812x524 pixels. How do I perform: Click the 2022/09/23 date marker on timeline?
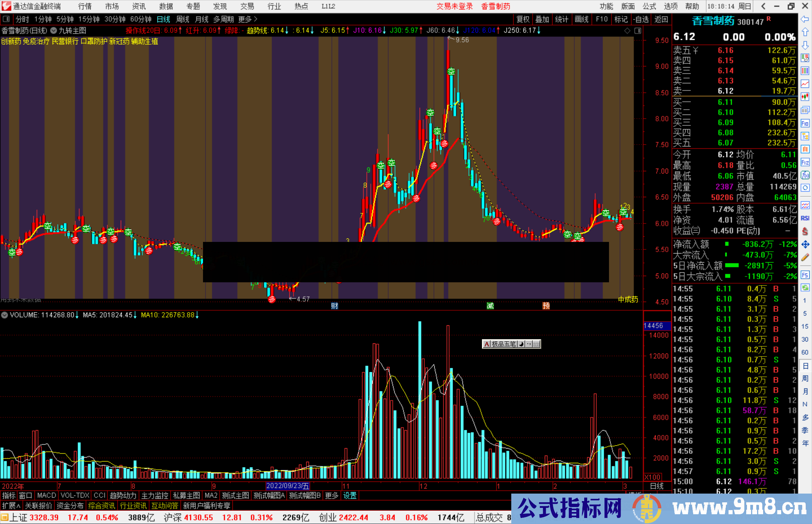coord(288,486)
